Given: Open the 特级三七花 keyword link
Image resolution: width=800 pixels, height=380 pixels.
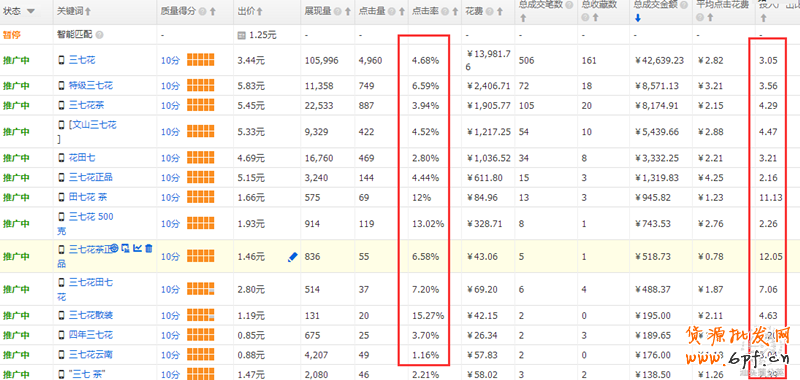Looking at the screenshot, I should pyautogui.click(x=91, y=85).
